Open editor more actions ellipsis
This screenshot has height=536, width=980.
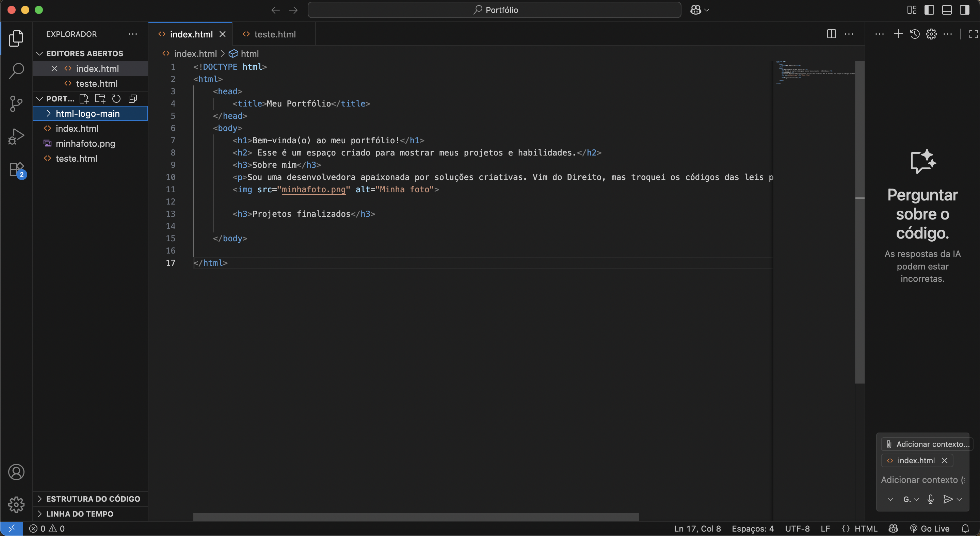pyautogui.click(x=849, y=34)
